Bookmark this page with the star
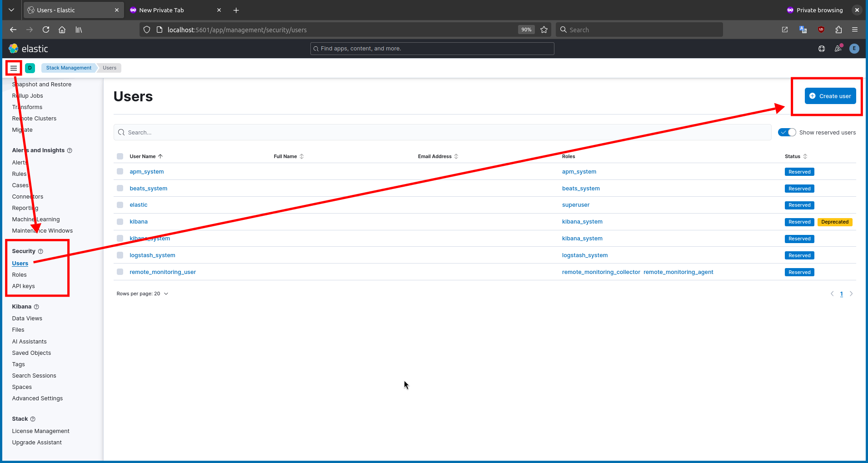 pos(544,30)
